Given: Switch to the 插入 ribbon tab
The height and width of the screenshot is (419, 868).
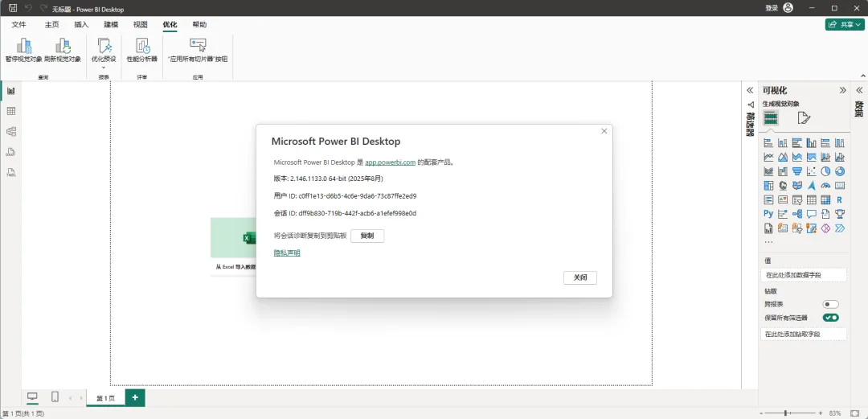Looking at the screenshot, I should coord(81,25).
